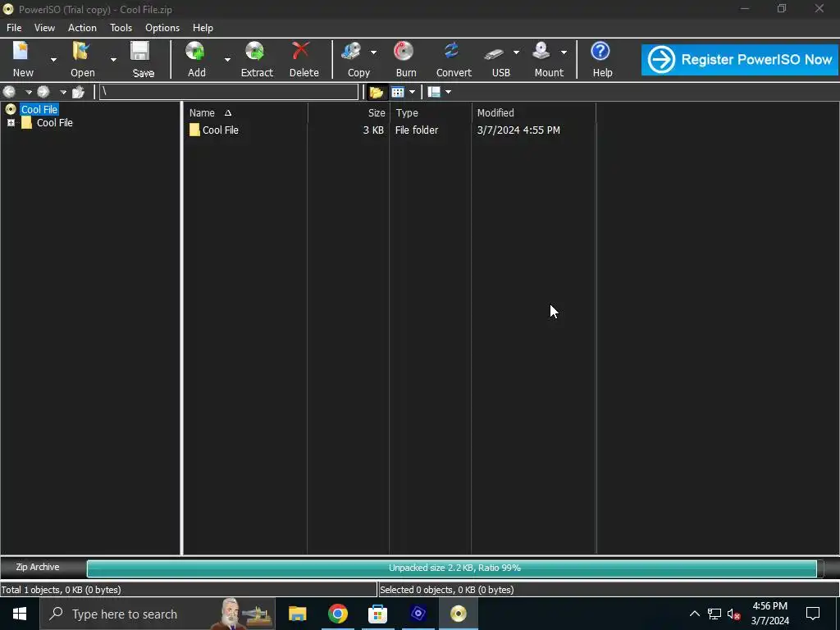This screenshot has height=630, width=840.
Task: Click the Up one level folder icon
Action: tap(79, 92)
